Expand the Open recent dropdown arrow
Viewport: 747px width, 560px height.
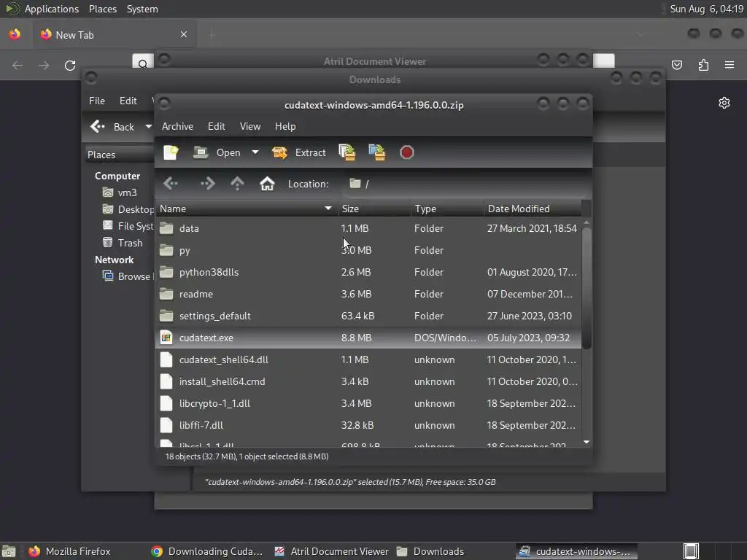[x=255, y=152]
